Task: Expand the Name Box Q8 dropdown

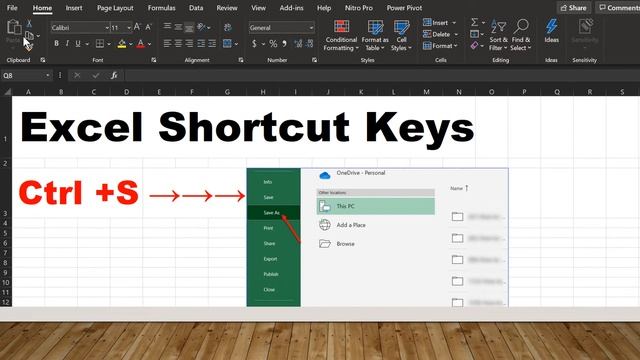Action: (x=47, y=76)
